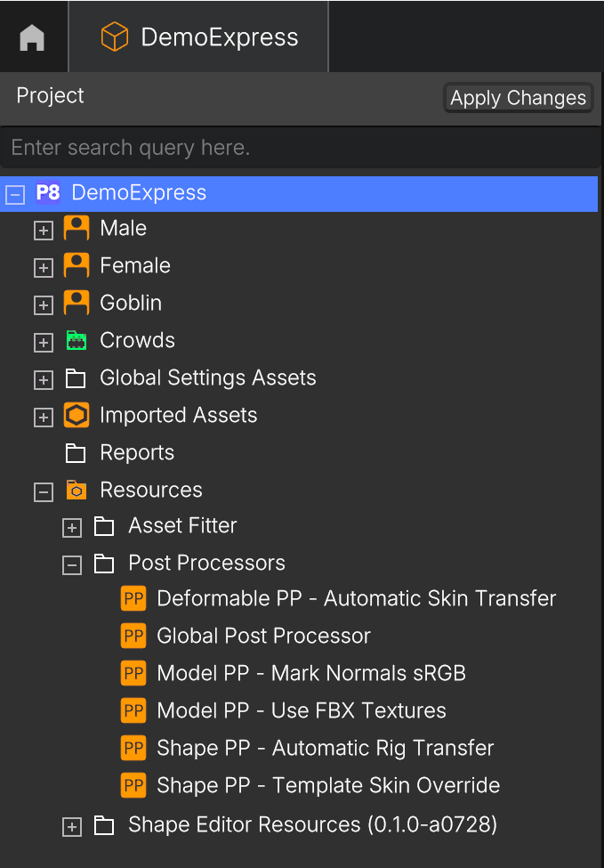The height and width of the screenshot is (868, 604).
Task: Expand the Asset Fitter folder
Action: point(72,528)
